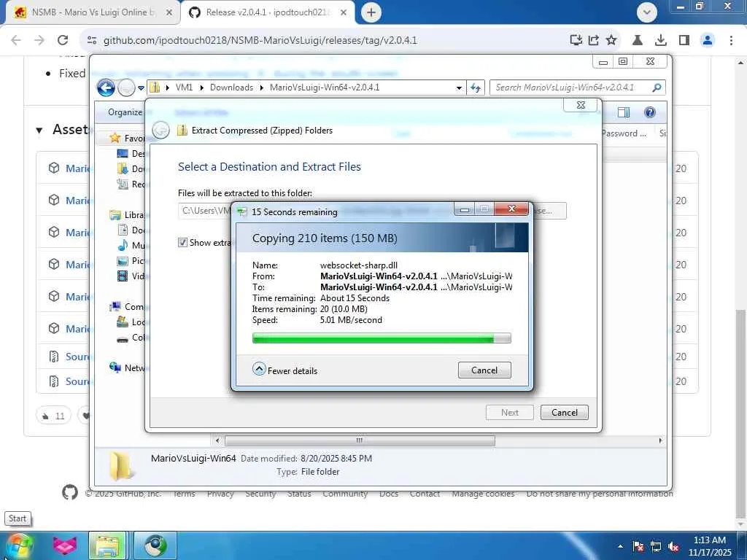The width and height of the screenshot is (747, 560).
Task: Select Downloads in the address breadcrumb
Action: tap(231, 87)
